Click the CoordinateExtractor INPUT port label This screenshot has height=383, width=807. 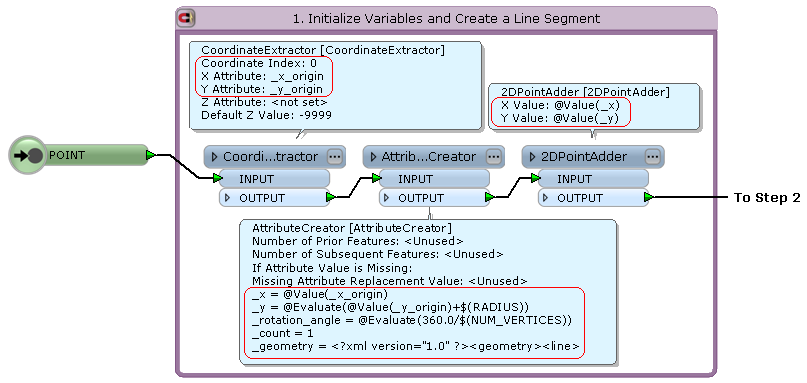tap(256, 179)
